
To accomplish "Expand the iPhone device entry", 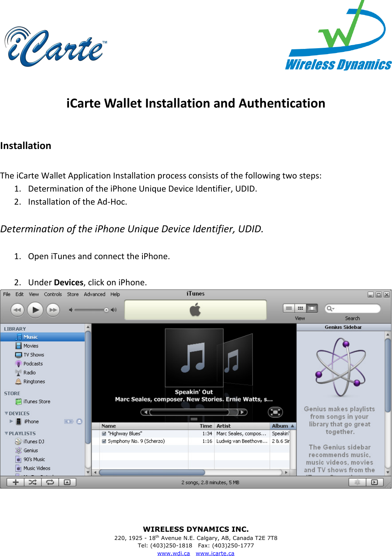I will [11, 421].
